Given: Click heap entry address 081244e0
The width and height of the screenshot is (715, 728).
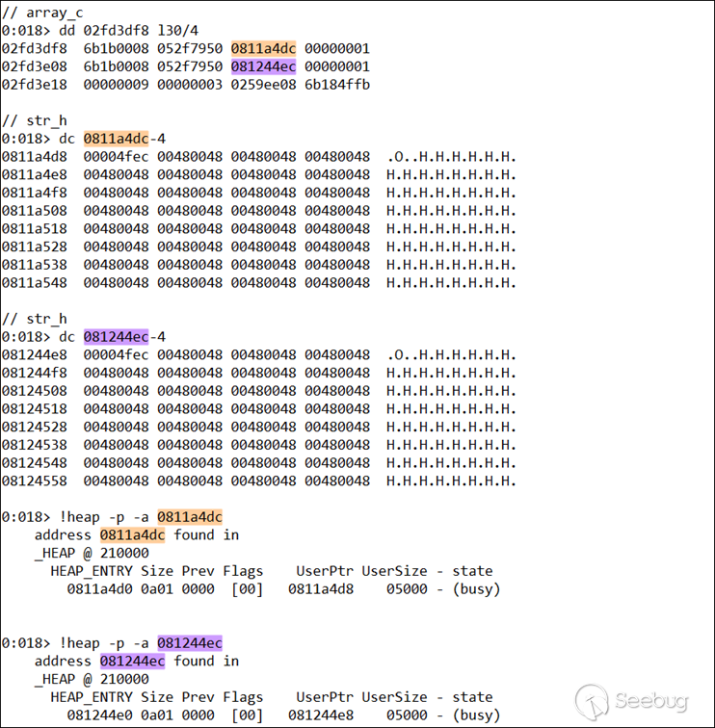Looking at the screenshot, I should 100,715.
